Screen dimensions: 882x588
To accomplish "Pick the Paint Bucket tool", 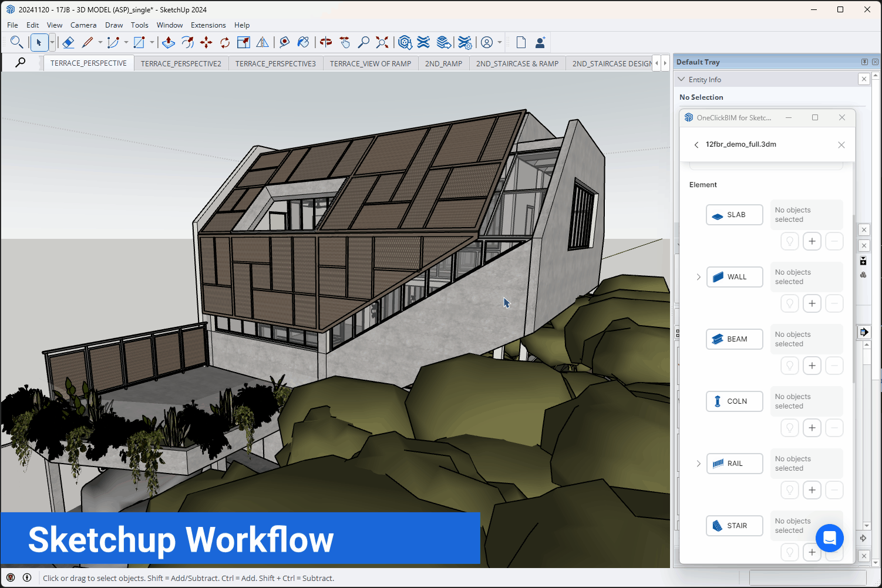I will (x=304, y=42).
